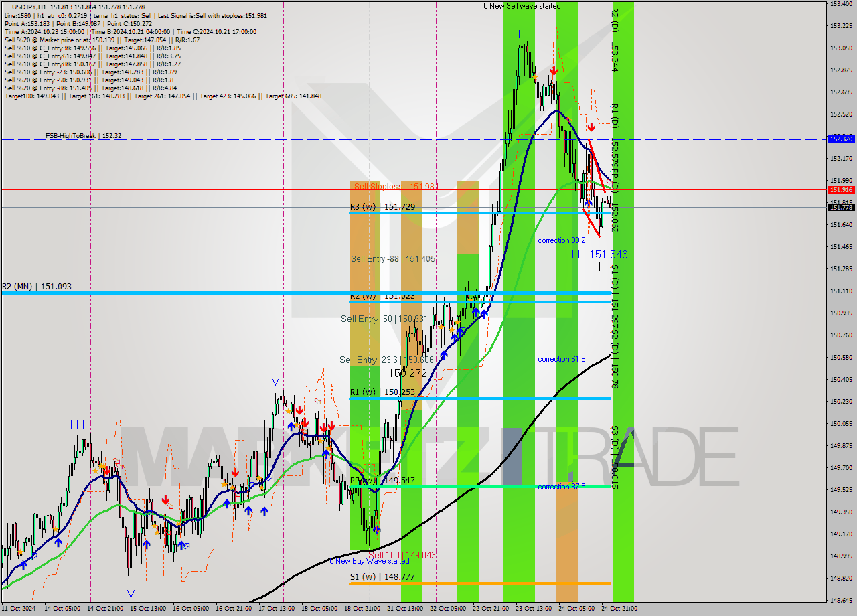This screenshot has width=857, height=616.
Task: Click the Sell Entry -23.6 | 150.606 label
Action: (x=387, y=360)
